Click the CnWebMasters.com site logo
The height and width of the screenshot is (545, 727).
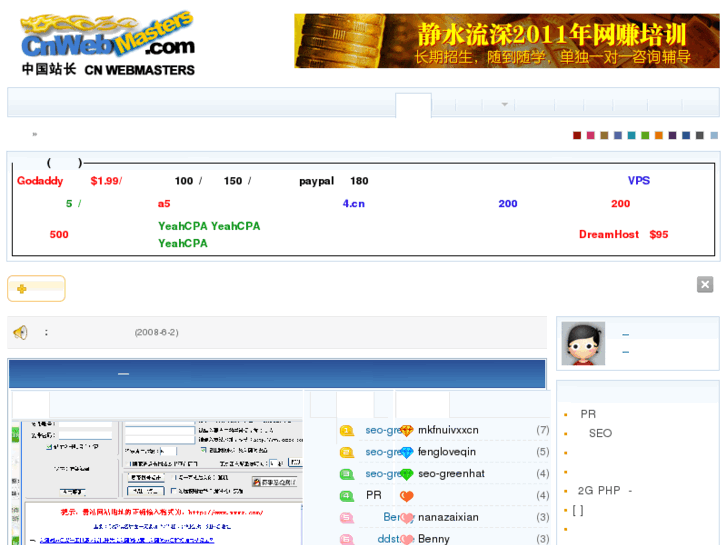tap(108, 43)
